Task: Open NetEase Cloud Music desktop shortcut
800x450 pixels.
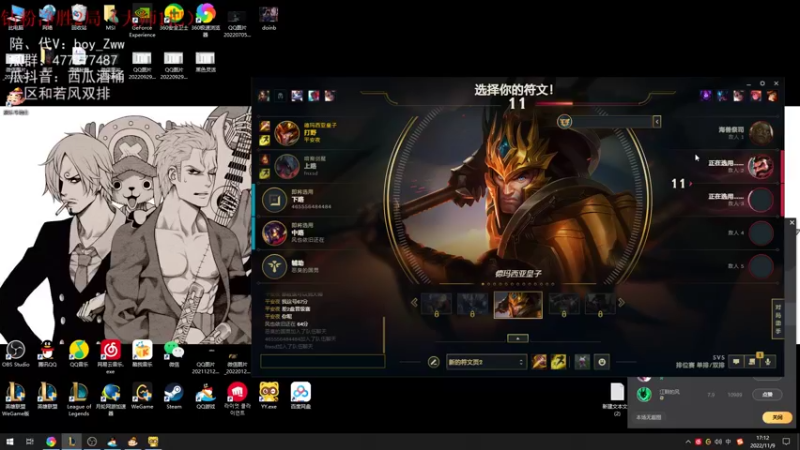Action: click(x=110, y=356)
